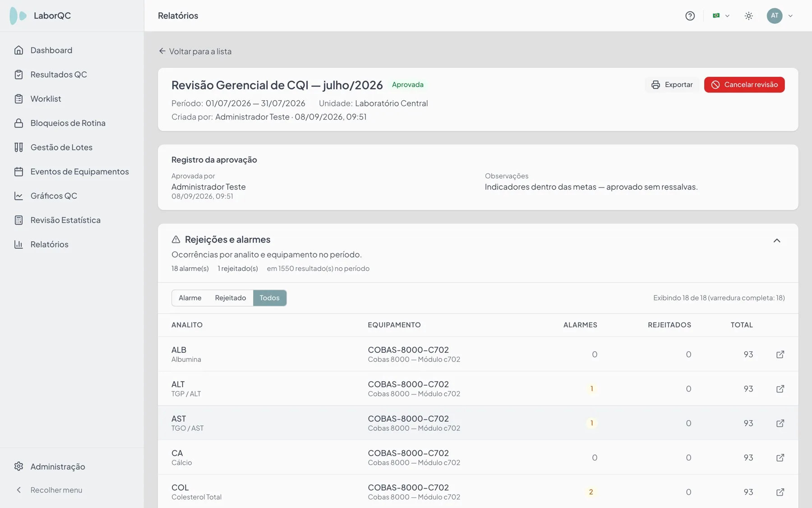Click the Gráficos QC chart icon

coord(18,196)
